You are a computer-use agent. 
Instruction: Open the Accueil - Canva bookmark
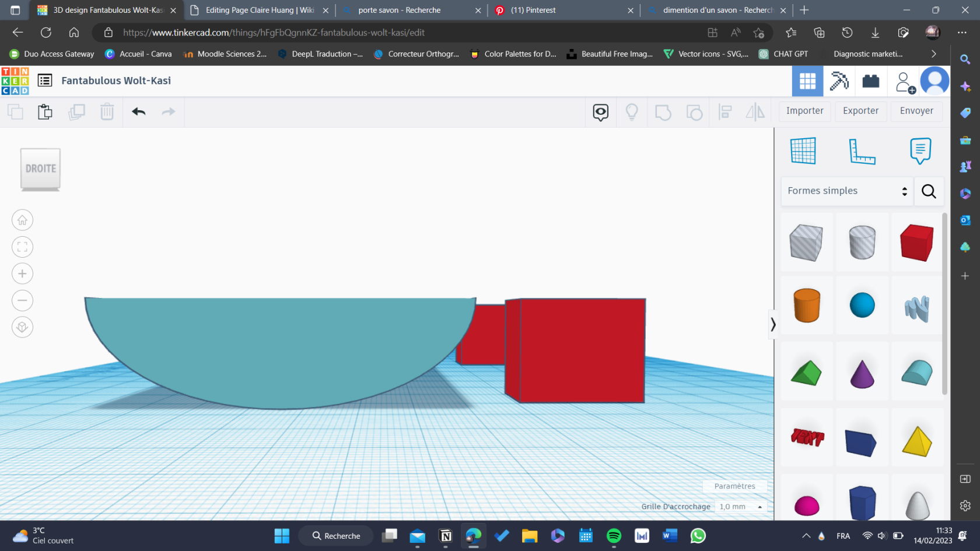click(138, 54)
